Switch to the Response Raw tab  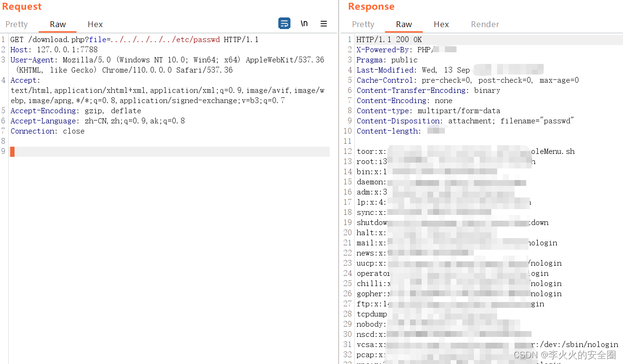[x=404, y=24]
